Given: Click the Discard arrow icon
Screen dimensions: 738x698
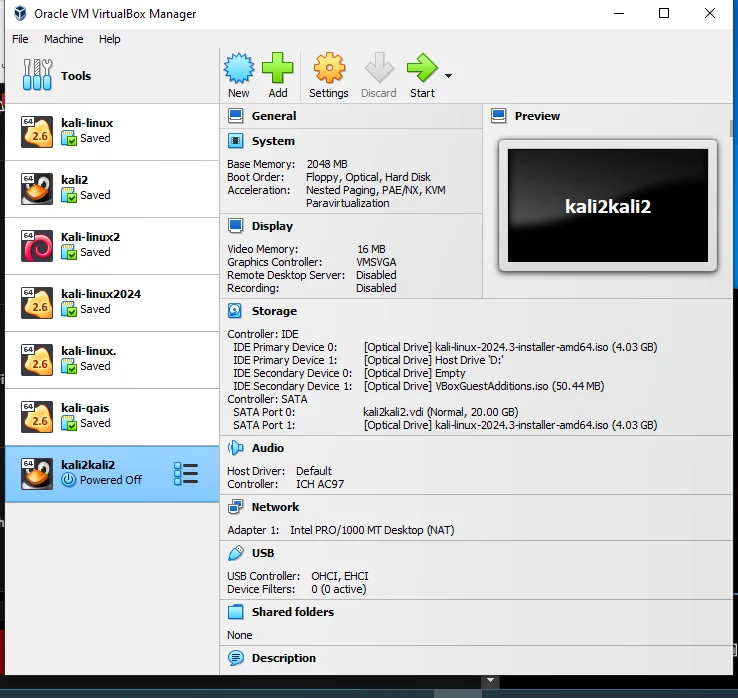Looking at the screenshot, I should [379, 68].
